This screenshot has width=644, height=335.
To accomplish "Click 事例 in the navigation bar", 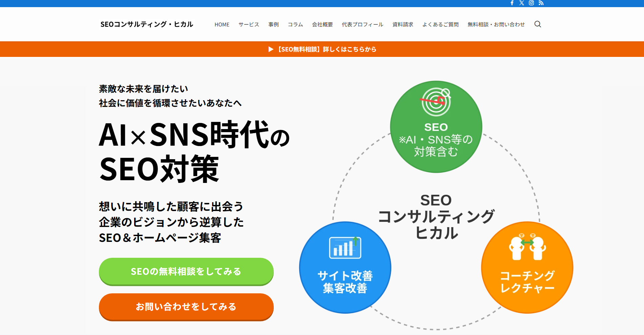I will point(273,24).
